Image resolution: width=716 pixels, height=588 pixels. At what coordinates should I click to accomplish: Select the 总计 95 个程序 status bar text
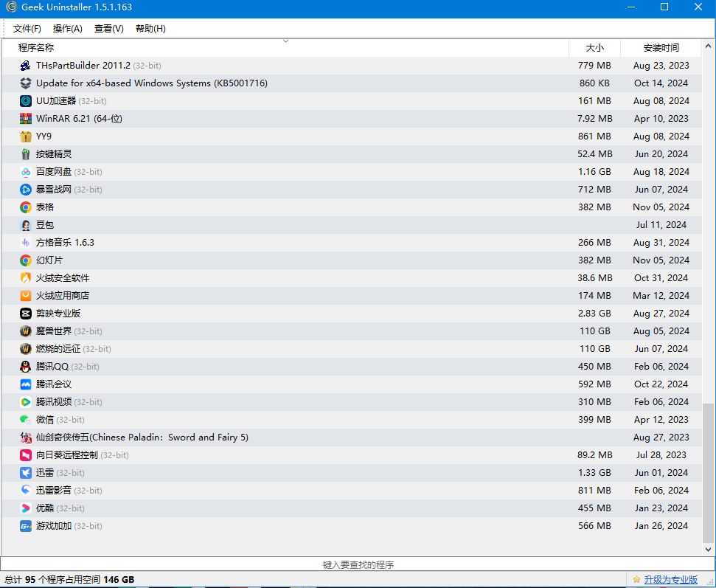tap(69, 580)
